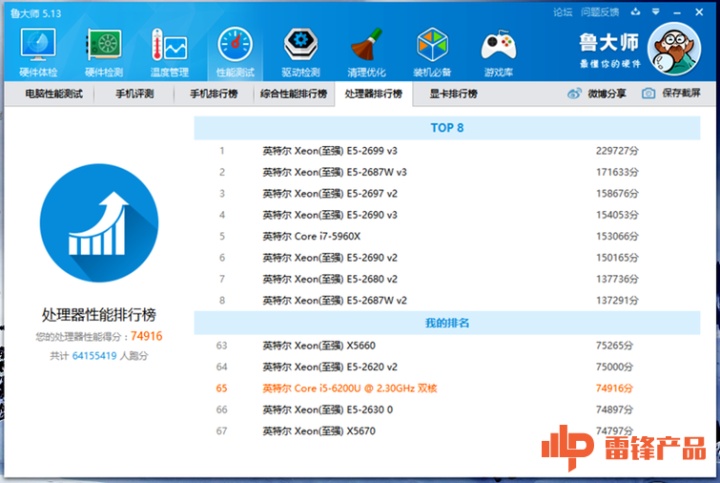The height and width of the screenshot is (483, 720).
Task: Select the Xeon E5-2687W v3 row
Action: [447, 172]
